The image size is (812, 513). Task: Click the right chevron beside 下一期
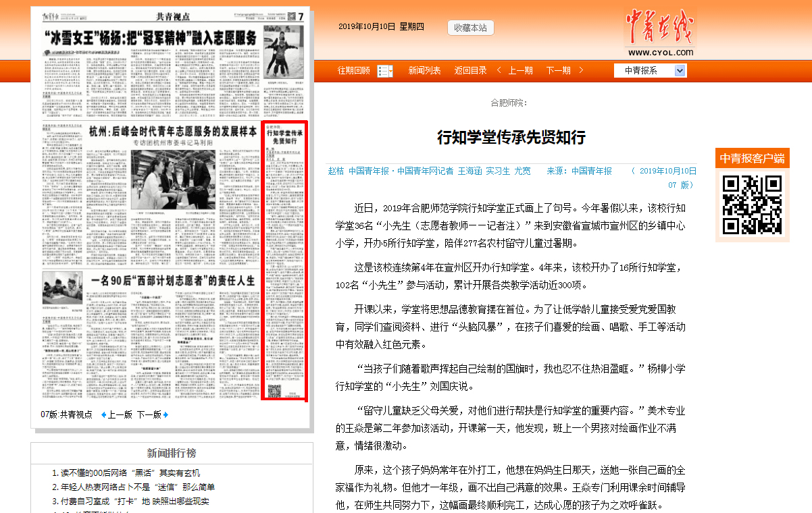581,70
